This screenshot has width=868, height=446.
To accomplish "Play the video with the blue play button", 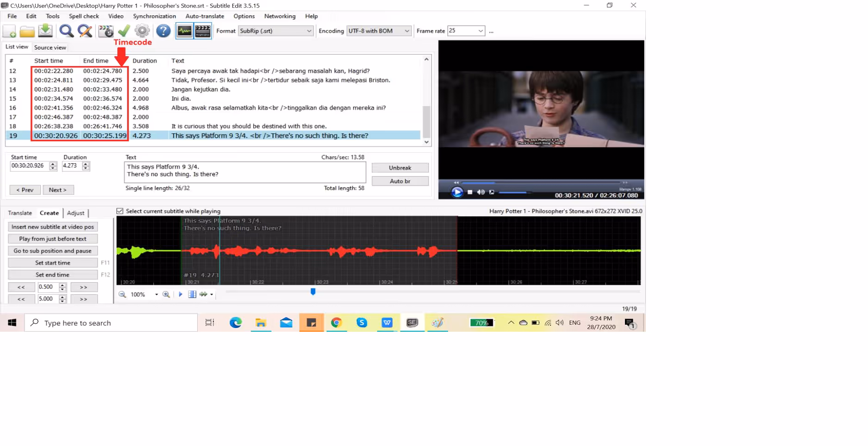I will click(457, 192).
